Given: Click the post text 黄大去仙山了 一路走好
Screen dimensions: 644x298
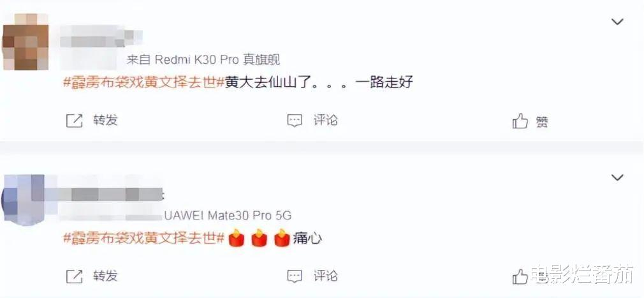Looking at the screenshot, I should tap(319, 82).
